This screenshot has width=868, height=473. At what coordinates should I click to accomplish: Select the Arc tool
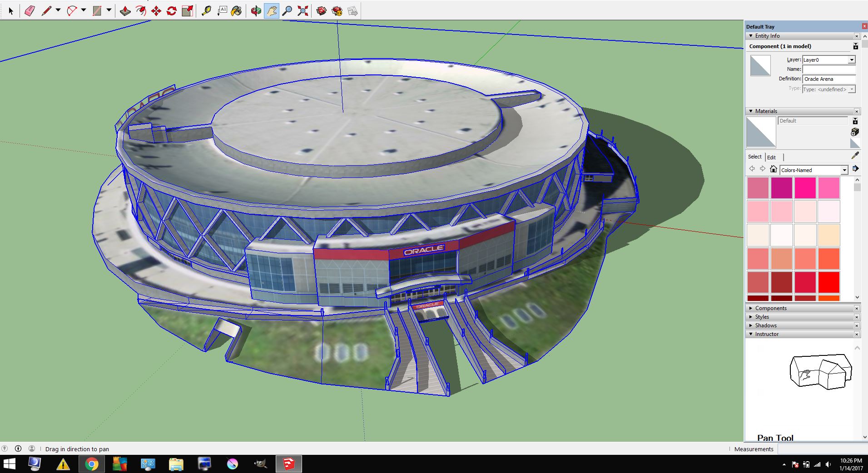[x=71, y=11]
